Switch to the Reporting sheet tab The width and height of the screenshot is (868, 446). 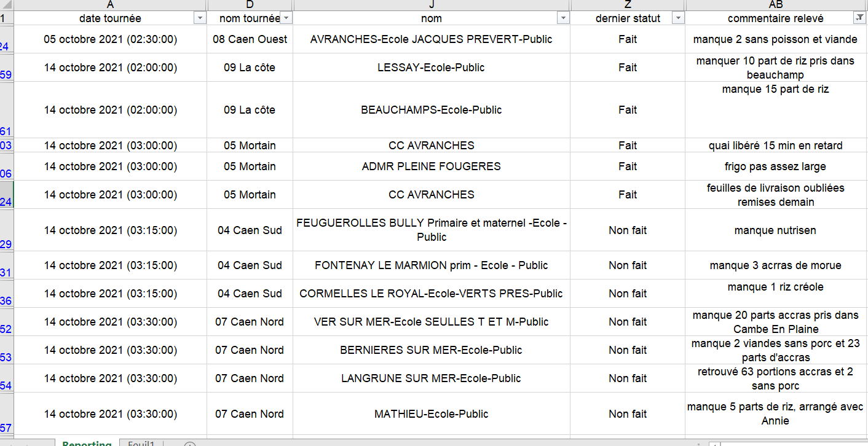click(x=87, y=442)
